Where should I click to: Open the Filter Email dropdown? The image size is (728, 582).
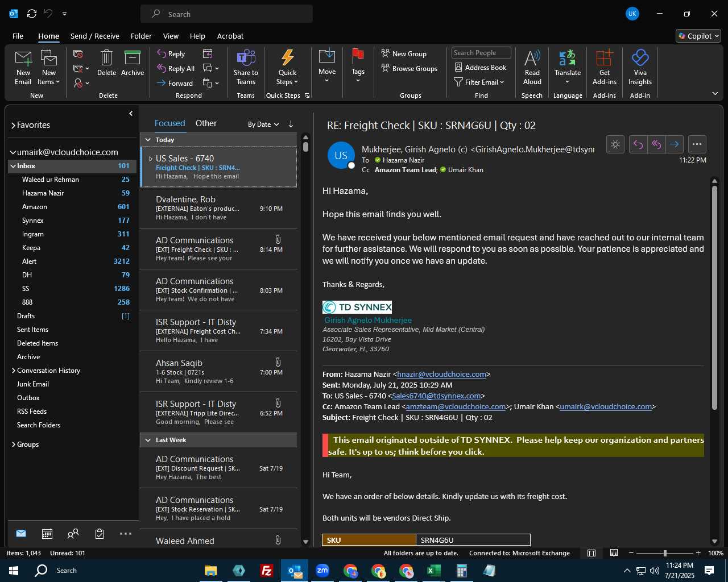tap(479, 82)
